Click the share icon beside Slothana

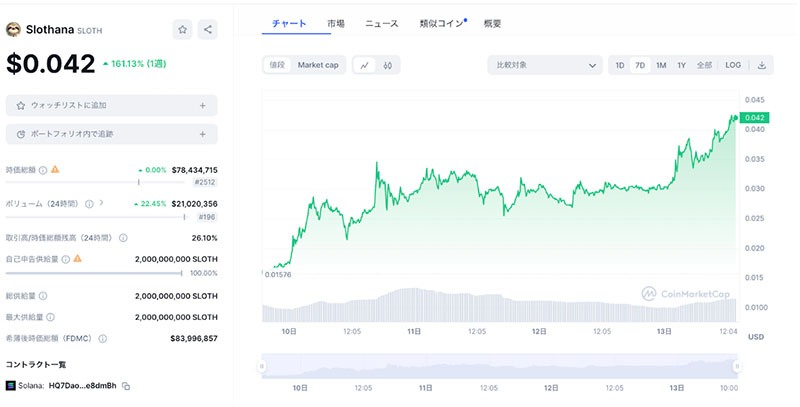(x=207, y=30)
